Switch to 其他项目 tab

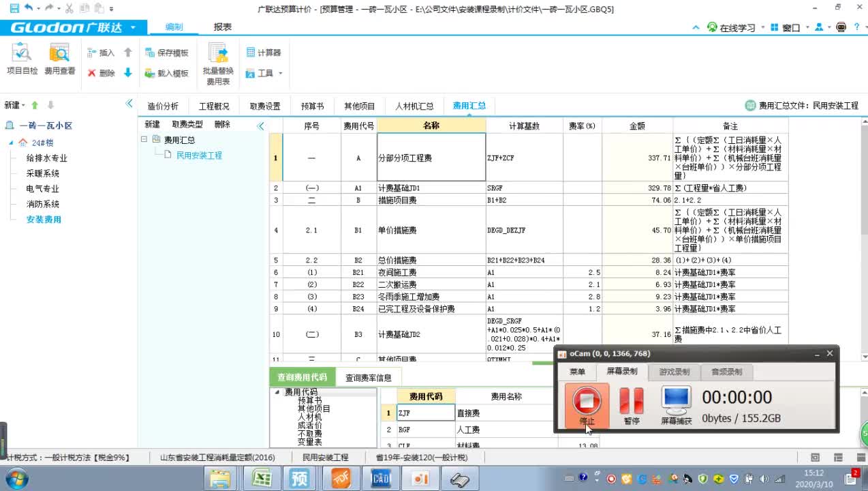click(360, 106)
